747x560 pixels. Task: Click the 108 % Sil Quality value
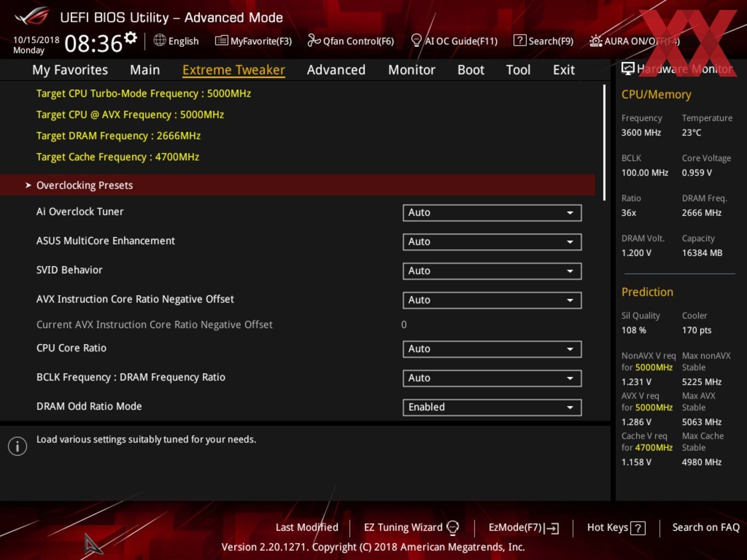pos(633,330)
